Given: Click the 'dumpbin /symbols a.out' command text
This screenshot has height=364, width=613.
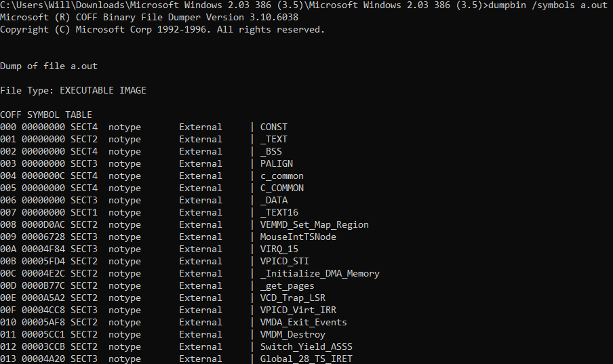Looking at the screenshot, I should click(x=547, y=5).
